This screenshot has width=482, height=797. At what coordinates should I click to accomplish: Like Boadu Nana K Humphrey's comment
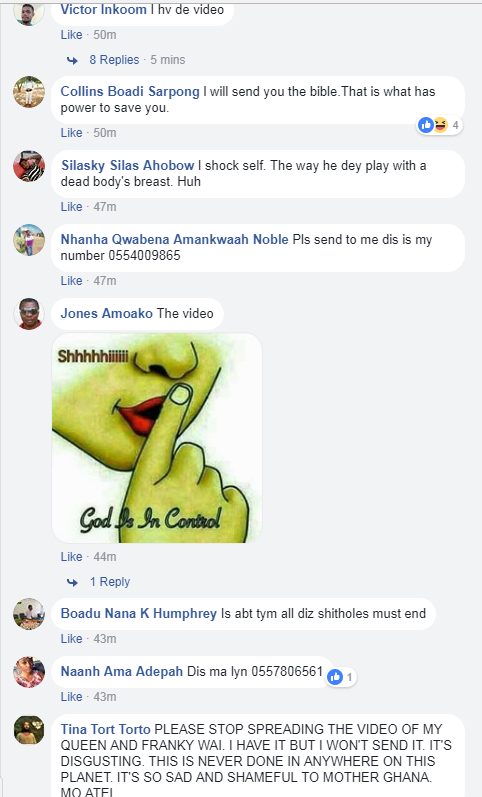(71, 639)
